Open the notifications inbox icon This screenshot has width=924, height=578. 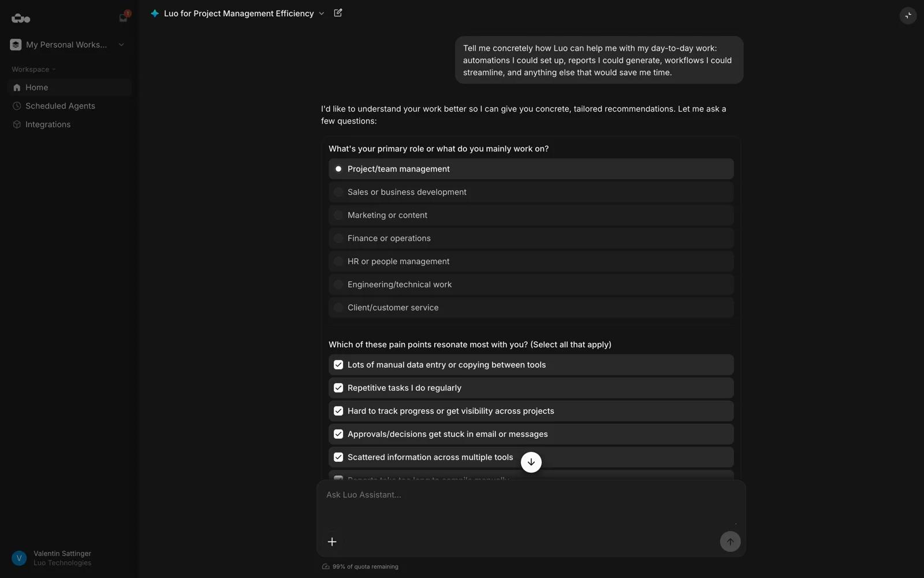tap(123, 18)
